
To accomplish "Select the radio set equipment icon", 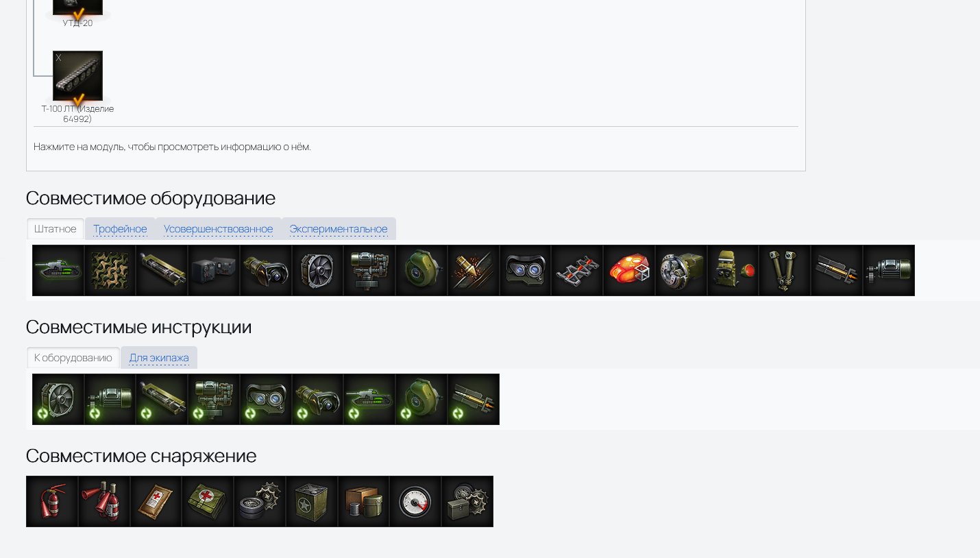I will tap(214, 271).
